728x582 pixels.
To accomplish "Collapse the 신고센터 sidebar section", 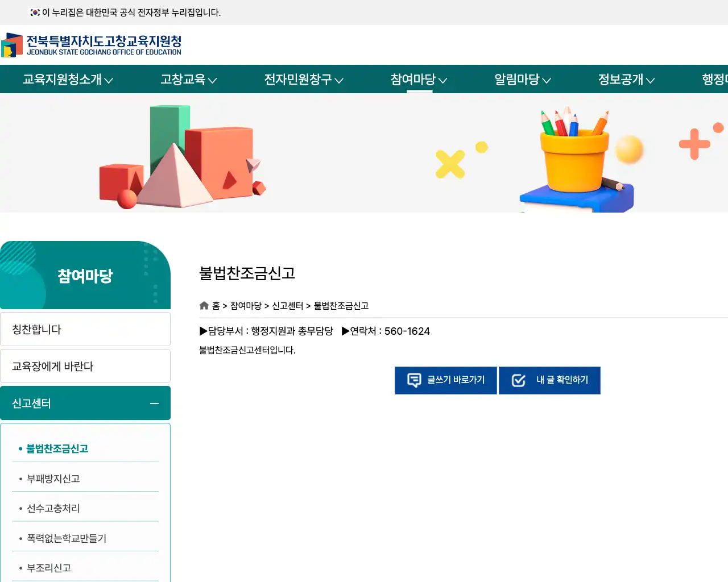I will point(154,404).
